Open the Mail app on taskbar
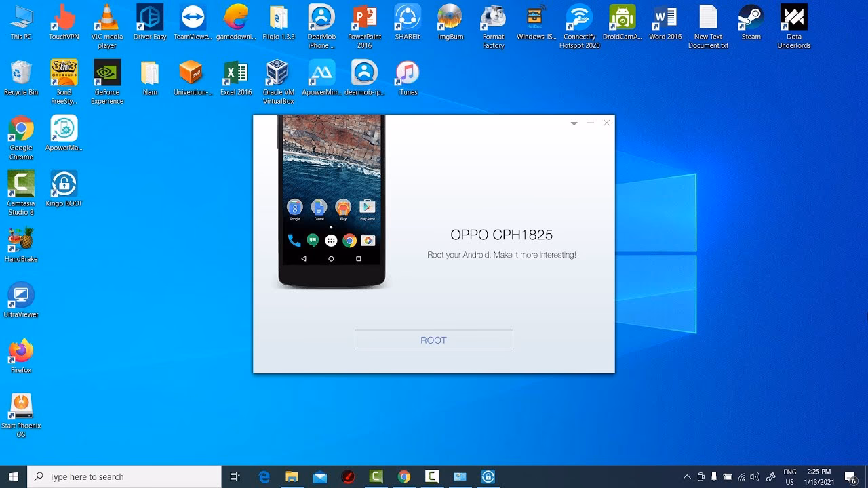 (x=320, y=476)
